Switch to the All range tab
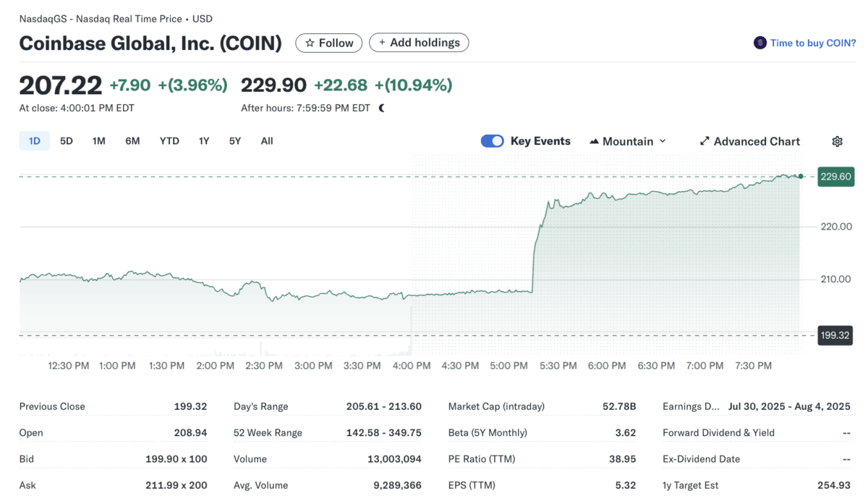 pyautogui.click(x=267, y=141)
